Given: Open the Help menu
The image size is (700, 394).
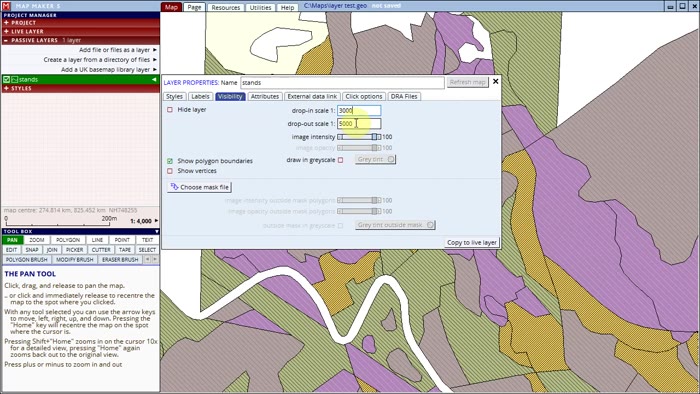Looking at the screenshot, I should point(288,8).
